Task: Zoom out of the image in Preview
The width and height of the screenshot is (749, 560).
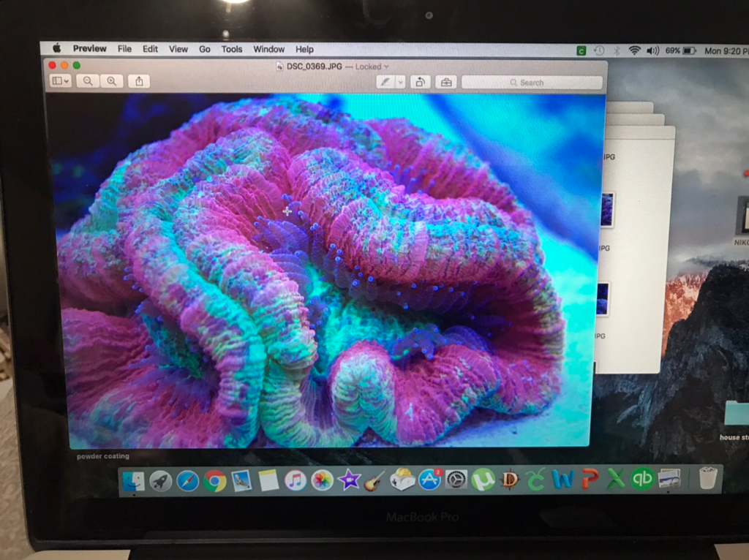Action: click(x=88, y=81)
